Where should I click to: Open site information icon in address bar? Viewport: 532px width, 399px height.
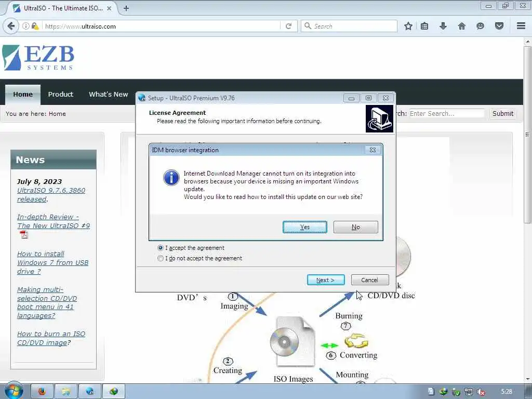pos(26,26)
